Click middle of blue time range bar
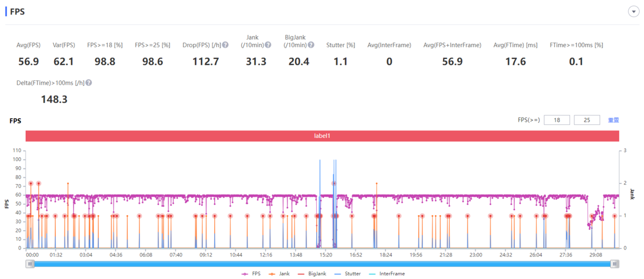 coord(322,263)
